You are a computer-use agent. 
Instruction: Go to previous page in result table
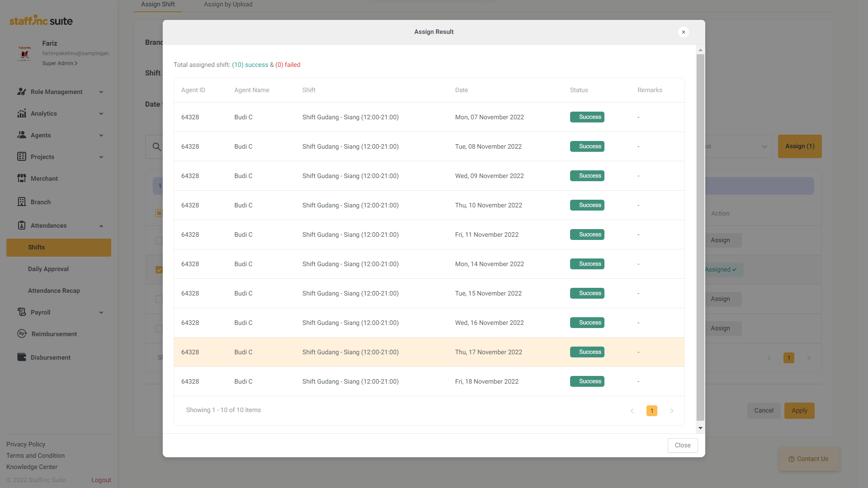[x=632, y=411]
